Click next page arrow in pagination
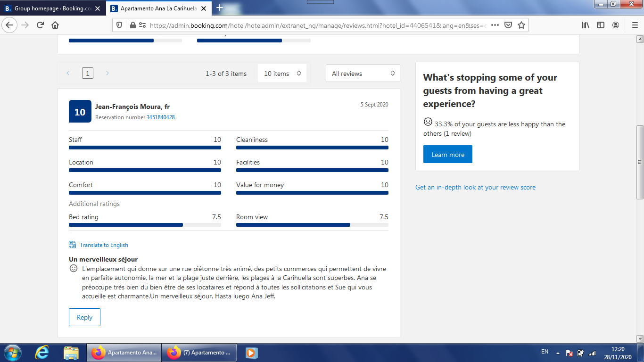The height and width of the screenshot is (362, 644). pyautogui.click(x=107, y=73)
